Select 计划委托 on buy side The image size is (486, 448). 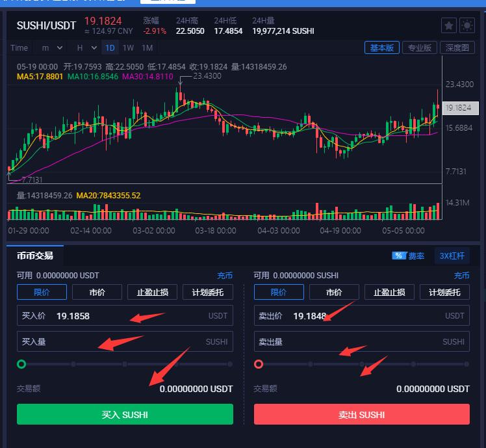pyautogui.click(x=208, y=292)
